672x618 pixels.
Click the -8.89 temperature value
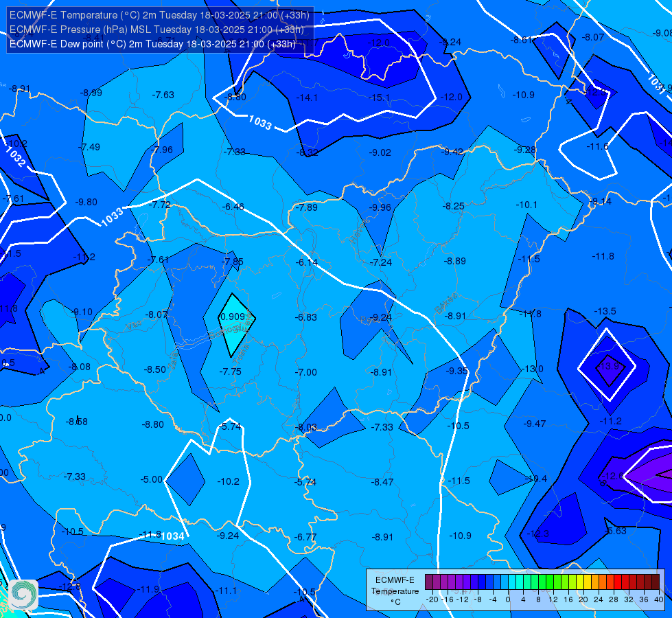454,261
